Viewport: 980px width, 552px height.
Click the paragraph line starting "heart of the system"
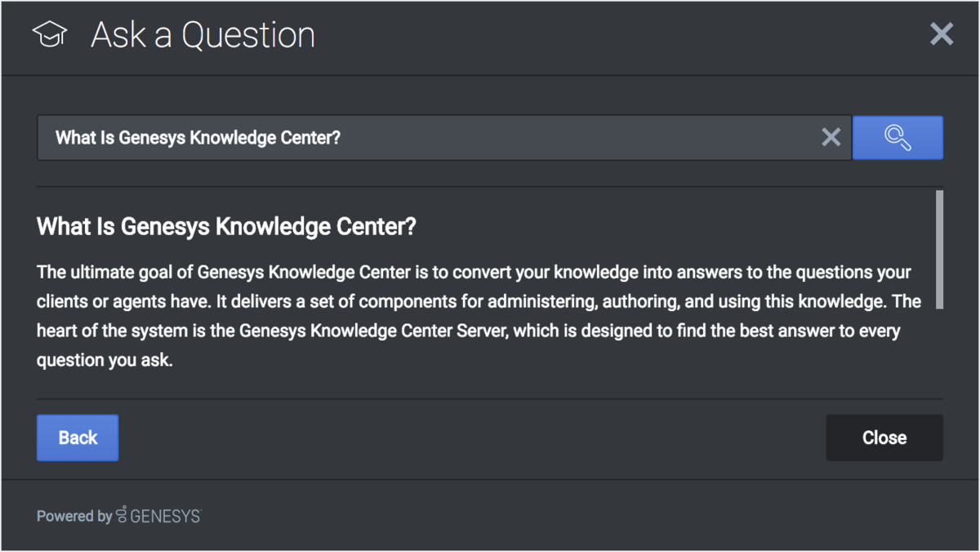coord(469,331)
